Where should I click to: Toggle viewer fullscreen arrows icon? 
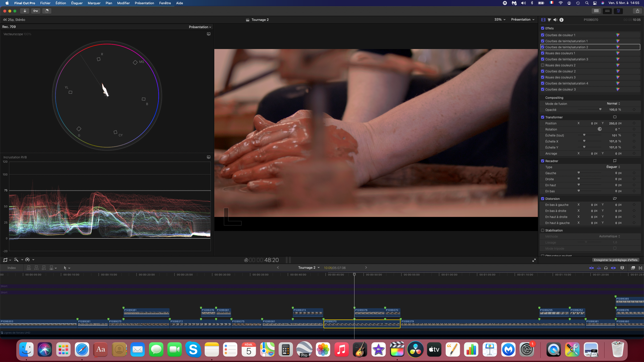(534, 260)
